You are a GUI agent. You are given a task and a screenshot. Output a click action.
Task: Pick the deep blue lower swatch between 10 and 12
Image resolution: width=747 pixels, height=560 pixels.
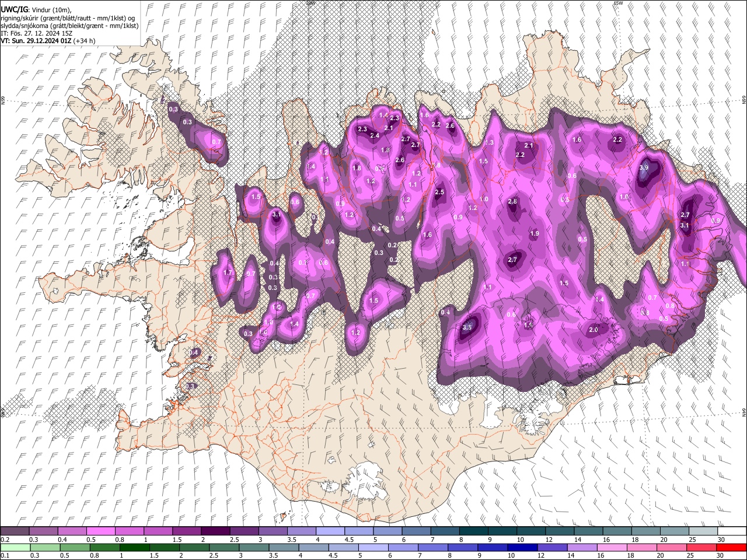coord(521,547)
